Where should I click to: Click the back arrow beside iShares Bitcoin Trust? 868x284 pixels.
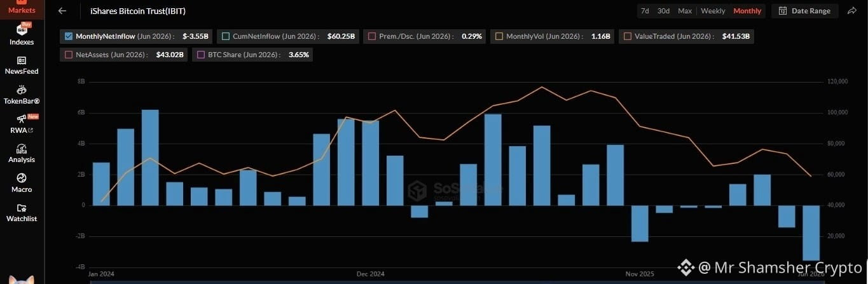pyautogui.click(x=62, y=11)
